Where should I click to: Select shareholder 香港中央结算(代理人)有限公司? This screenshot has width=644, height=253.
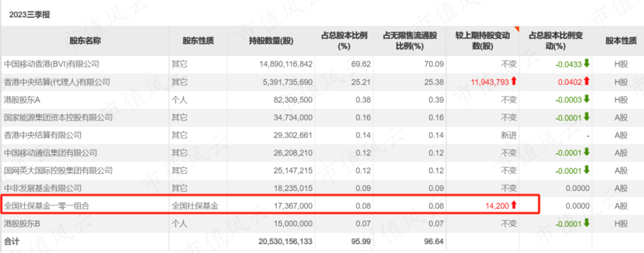[57, 82]
